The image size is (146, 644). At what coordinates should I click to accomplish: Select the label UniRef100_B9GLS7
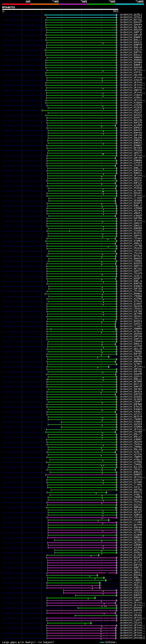pos(131,40)
